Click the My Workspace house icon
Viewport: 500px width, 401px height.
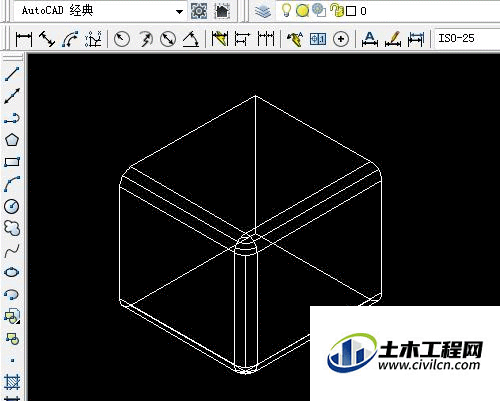[x=222, y=11]
